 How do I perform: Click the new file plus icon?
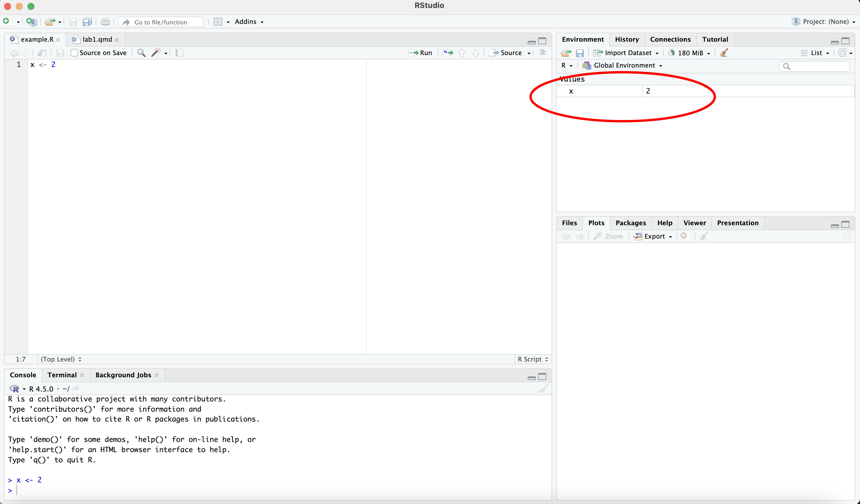click(6, 22)
